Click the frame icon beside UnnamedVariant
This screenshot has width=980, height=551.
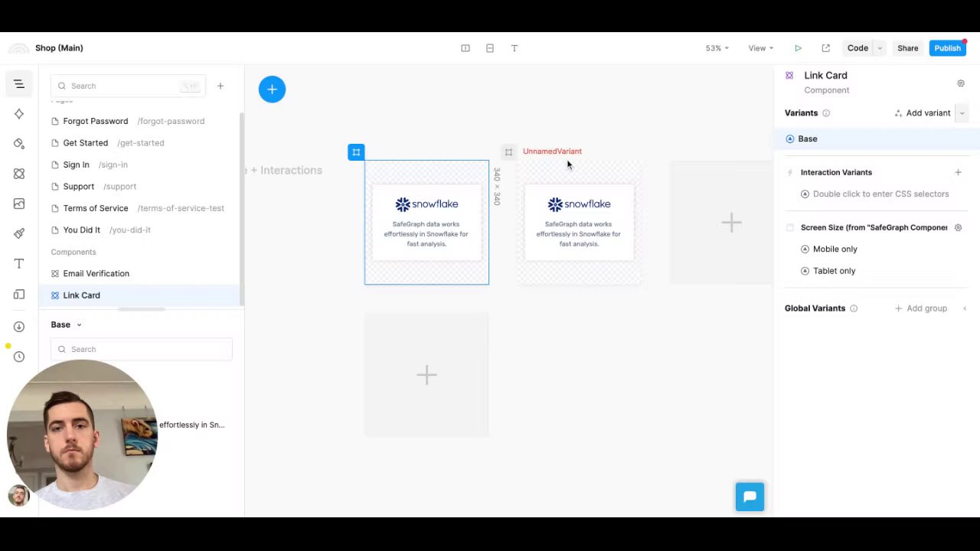(508, 152)
